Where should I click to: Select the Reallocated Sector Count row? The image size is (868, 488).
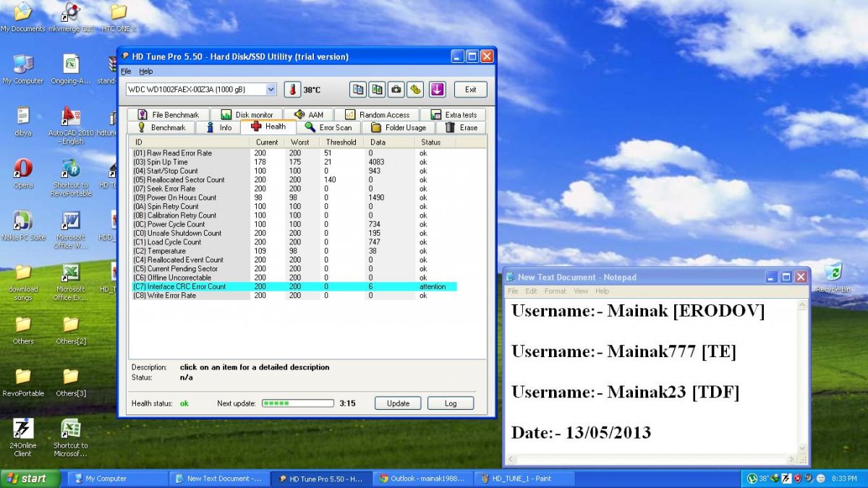(293, 180)
